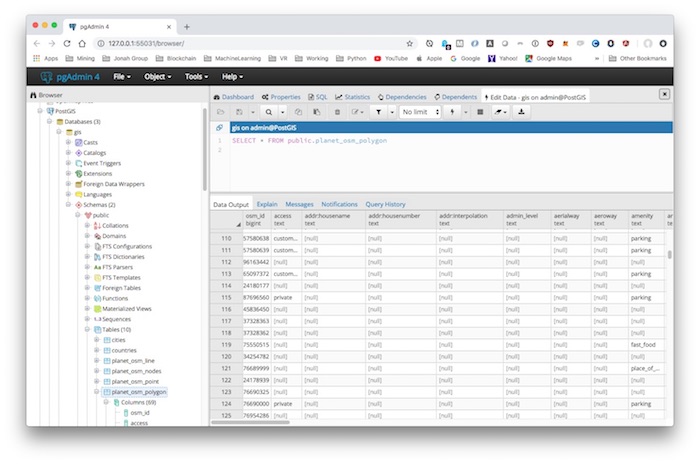Select the Foreign Data Wrappers tree item
This screenshot has width=700, height=464.
(114, 184)
